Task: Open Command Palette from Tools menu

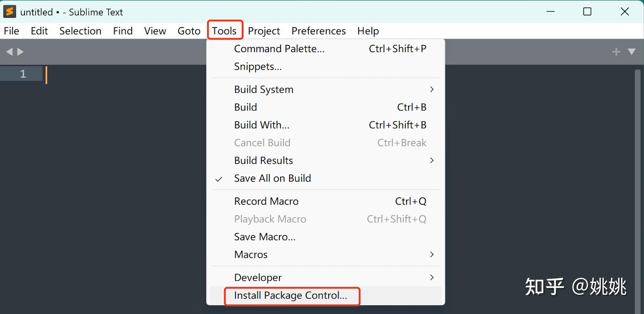Action: [x=279, y=49]
